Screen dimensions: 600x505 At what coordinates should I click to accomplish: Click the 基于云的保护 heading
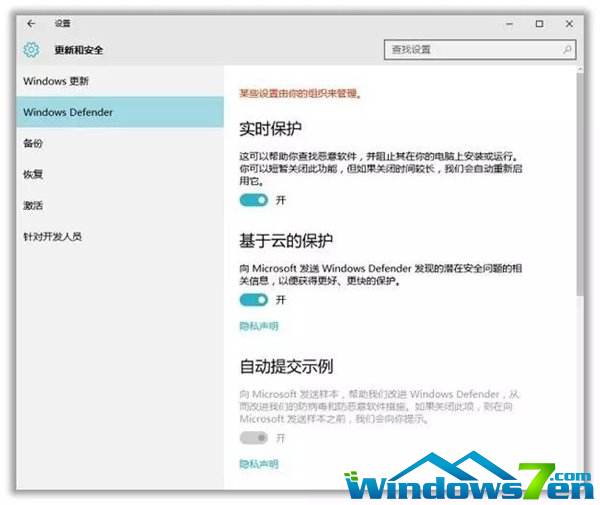pyautogui.click(x=286, y=241)
